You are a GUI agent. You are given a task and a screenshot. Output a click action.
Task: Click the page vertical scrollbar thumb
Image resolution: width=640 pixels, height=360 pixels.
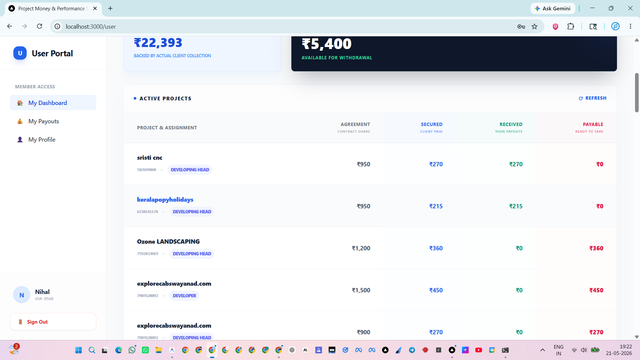point(636,93)
